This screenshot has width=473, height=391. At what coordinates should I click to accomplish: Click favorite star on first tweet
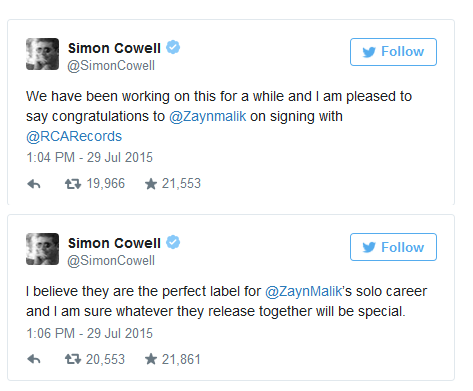point(151,184)
